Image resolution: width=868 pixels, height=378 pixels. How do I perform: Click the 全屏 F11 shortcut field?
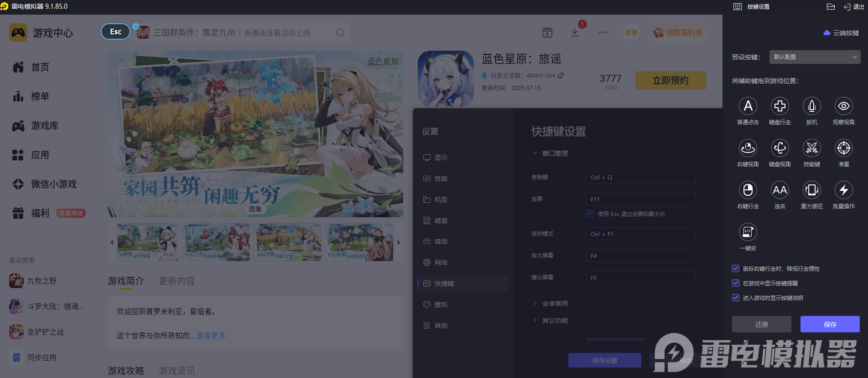pyautogui.click(x=640, y=199)
